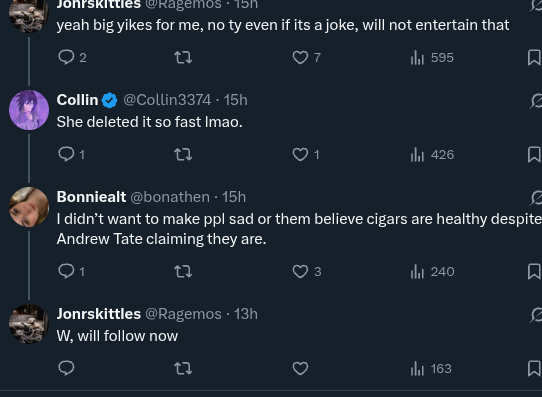Reply to Bonniealt's cigars tweet
The width and height of the screenshot is (542, 397).
[x=72, y=271]
